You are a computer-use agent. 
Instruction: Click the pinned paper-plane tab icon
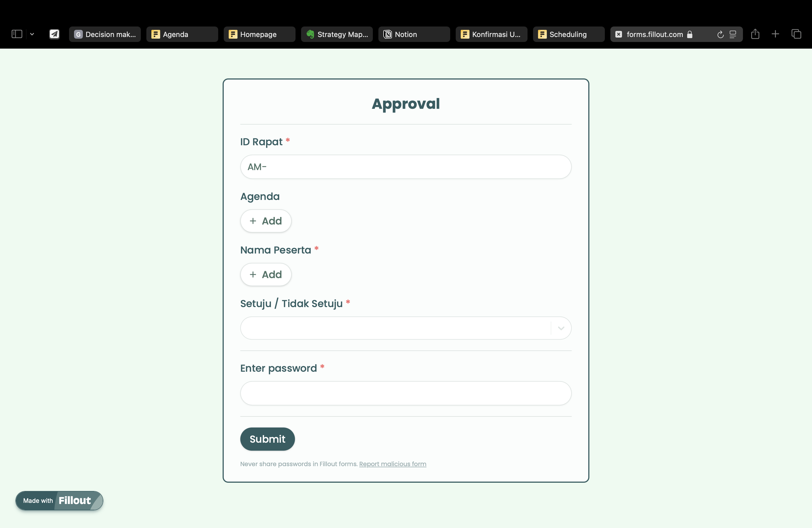[54, 34]
